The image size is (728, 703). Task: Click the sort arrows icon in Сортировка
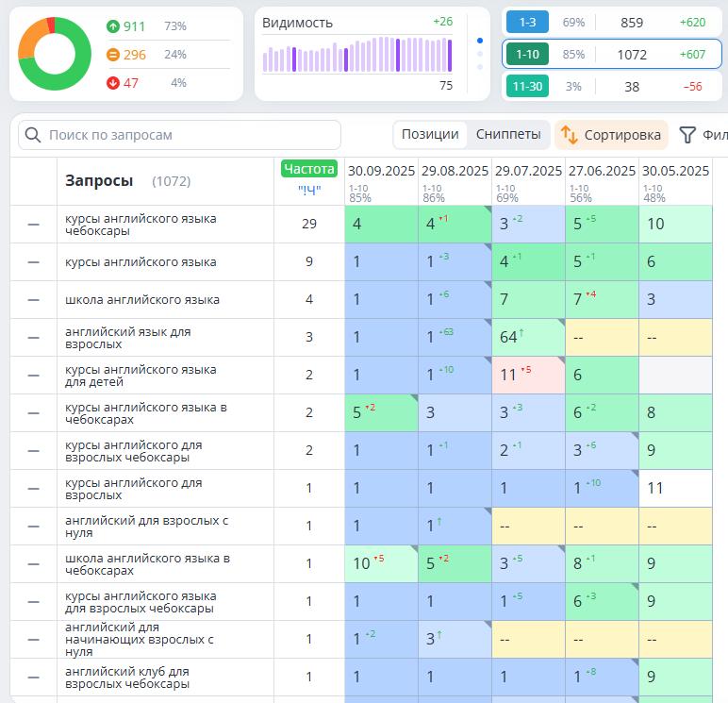coord(569,135)
